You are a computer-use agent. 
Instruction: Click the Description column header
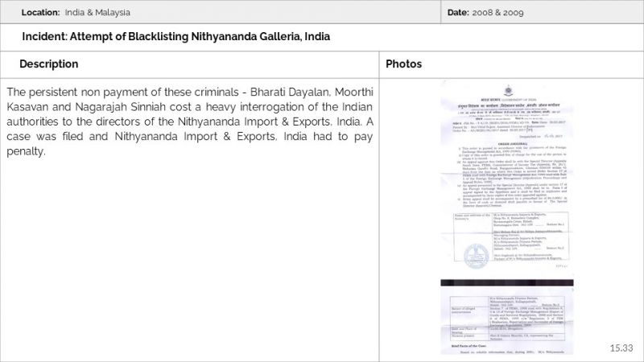49,64
